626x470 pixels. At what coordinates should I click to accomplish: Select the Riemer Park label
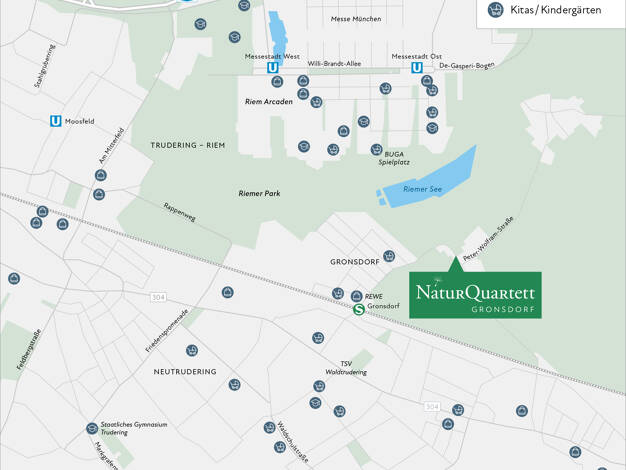coord(260,193)
